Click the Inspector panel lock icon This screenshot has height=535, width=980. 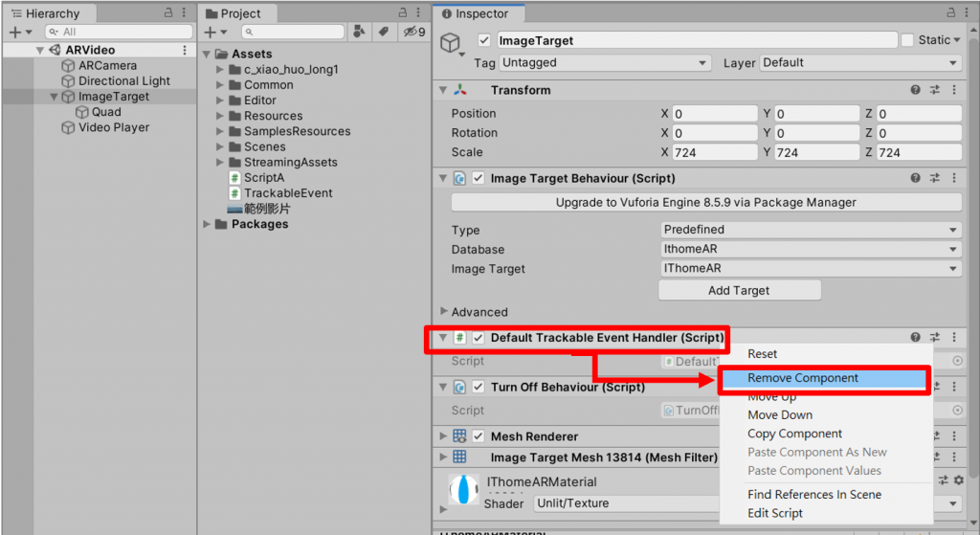coord(950,12)
